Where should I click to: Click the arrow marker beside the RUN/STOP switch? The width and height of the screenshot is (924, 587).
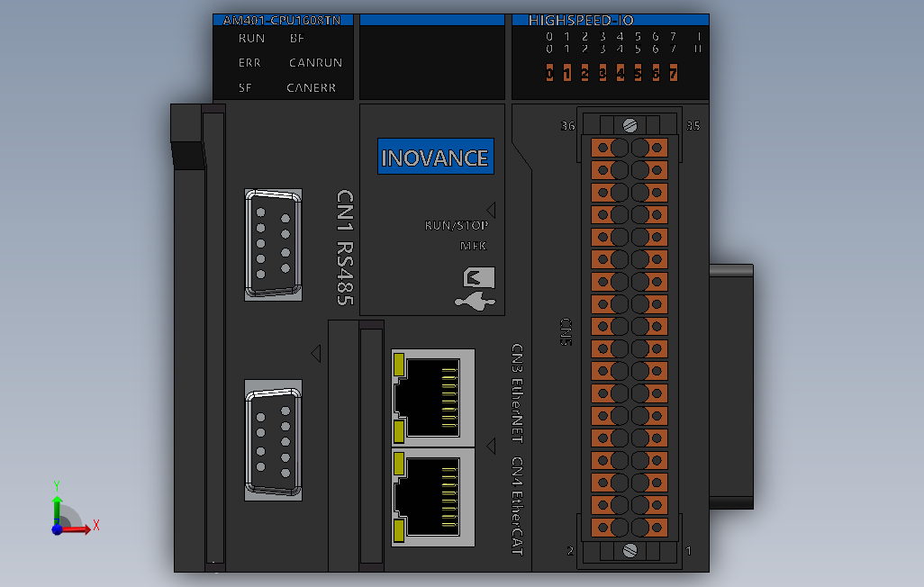(492, 208)
